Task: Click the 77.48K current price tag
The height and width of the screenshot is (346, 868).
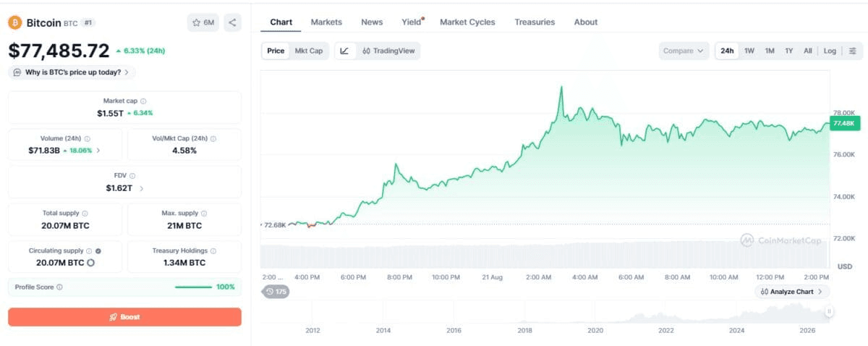Action: pyautogui.click(x=846, y=124)
